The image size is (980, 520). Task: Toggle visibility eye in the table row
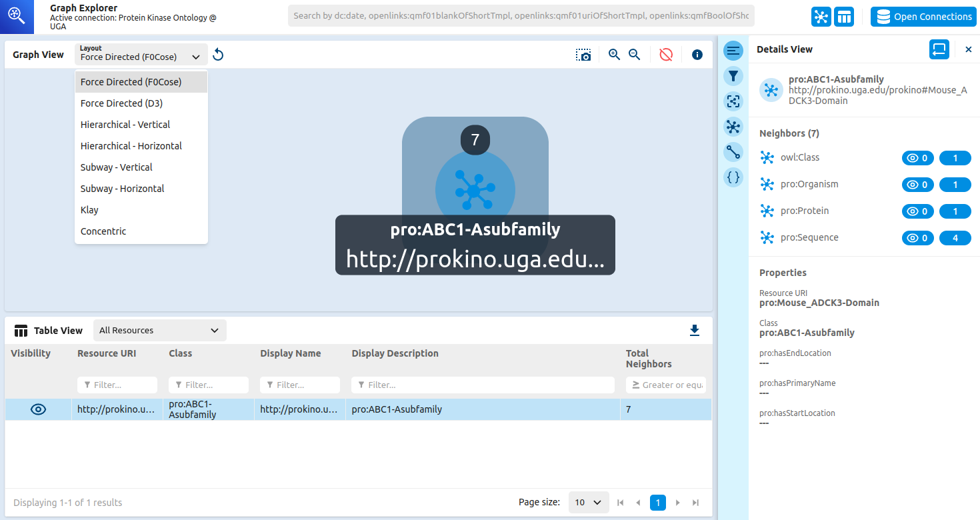tap(39, 409)
